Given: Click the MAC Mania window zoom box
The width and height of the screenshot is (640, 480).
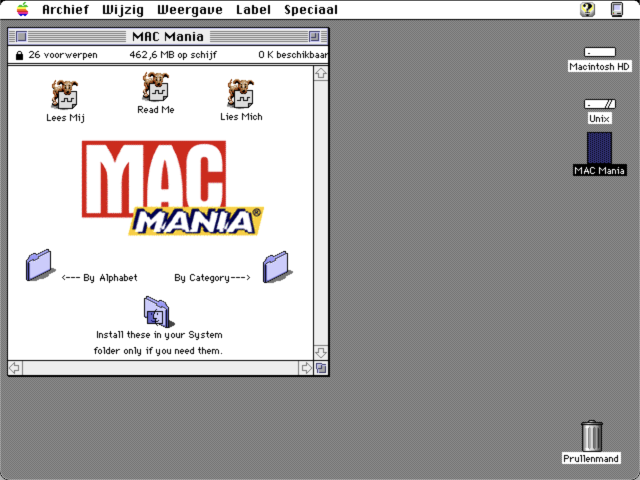Looking at the screenshot, I should tap(314, 36).
